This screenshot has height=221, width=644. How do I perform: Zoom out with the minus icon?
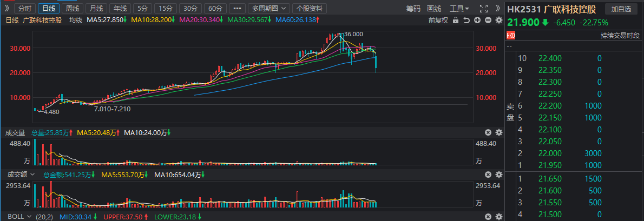488,21
